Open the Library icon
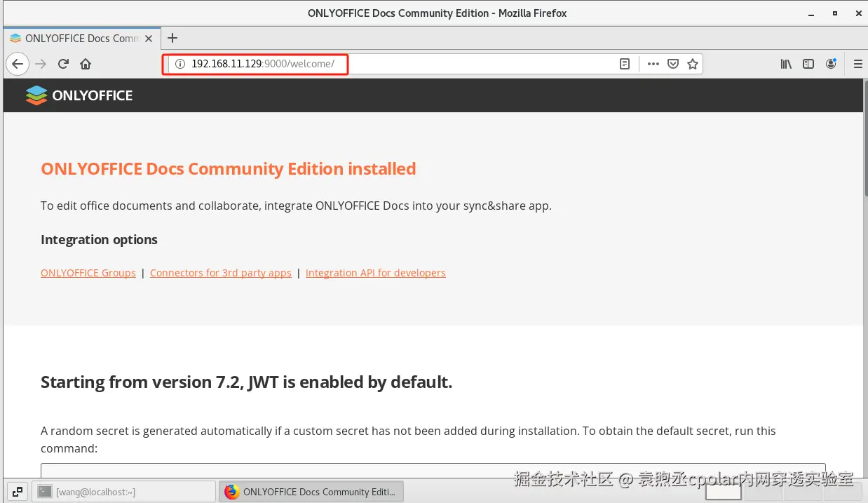Image resolution: width=868 pixels, height=503 pixels. [x=786, y=64]
